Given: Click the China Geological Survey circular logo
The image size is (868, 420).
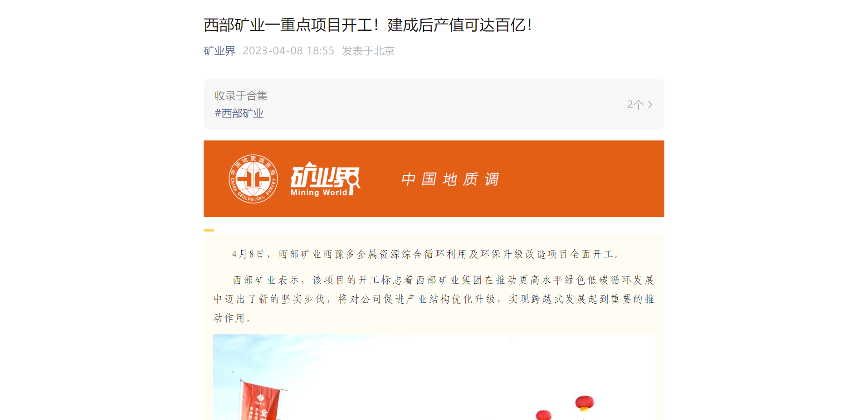Looking at the screenshot, I should [253, 179].
